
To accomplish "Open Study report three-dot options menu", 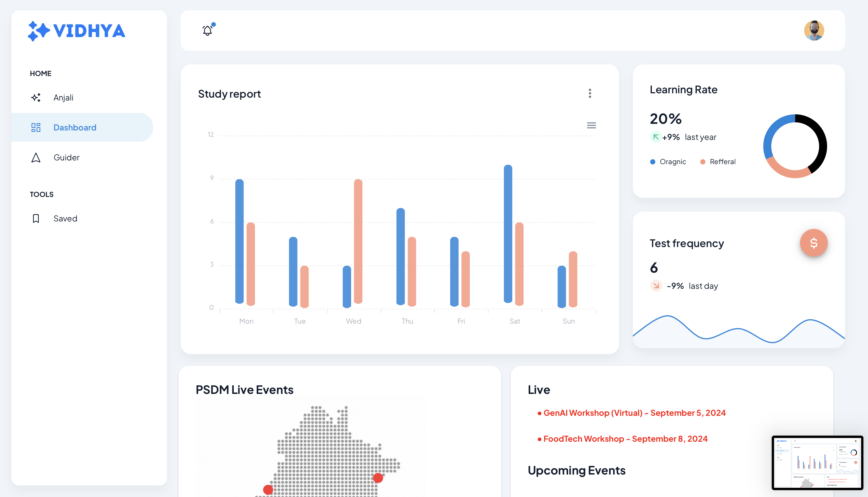I will pos(590,94).
